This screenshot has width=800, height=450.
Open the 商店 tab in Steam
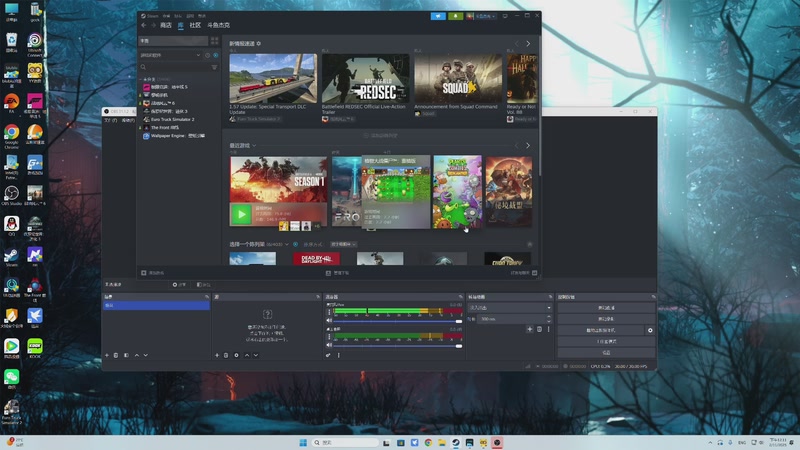(x=166, y=25)
